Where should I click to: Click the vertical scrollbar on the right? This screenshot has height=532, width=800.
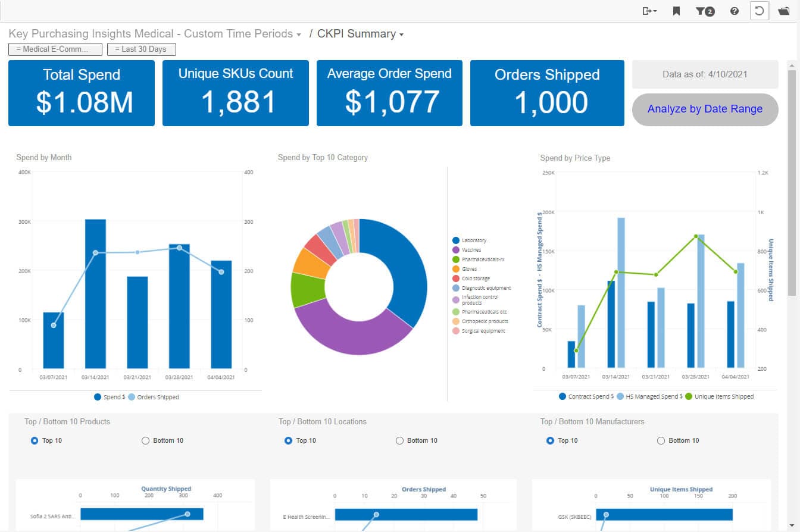click(x=792, y=179)
